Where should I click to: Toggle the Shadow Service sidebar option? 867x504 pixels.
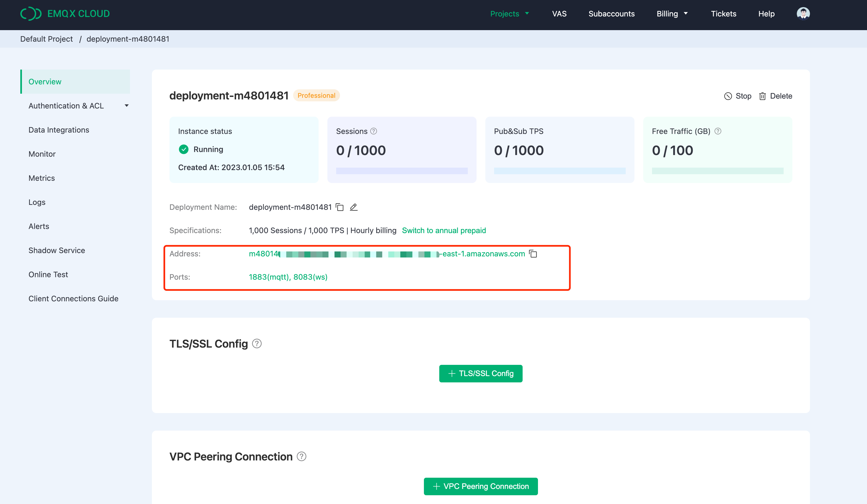(x=56, y=250)
